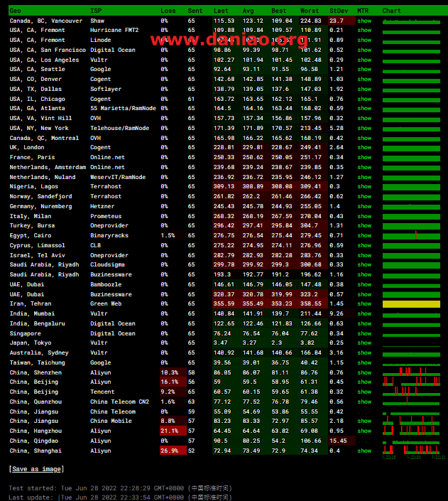Viewport: 448px width, 501px height.
Task: Open the yellow chart bar for Iran, Tehran
Action: [411, 304]
